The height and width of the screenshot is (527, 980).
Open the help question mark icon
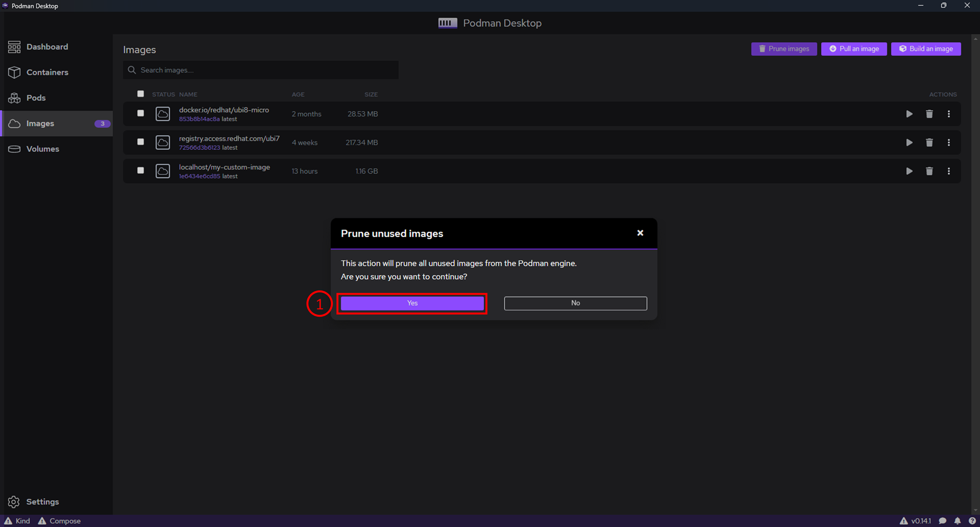(x=972, y=521)
